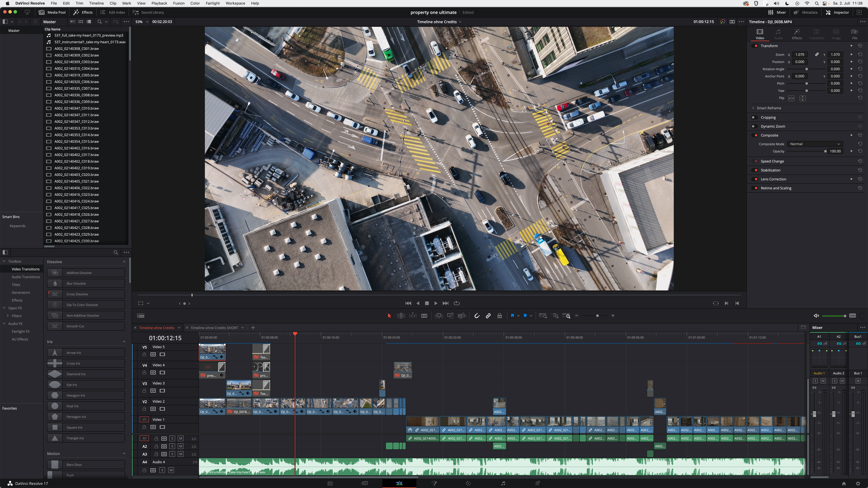Expand the Smart Reframe section
This screenshot has width=868, height=488.
753,108
